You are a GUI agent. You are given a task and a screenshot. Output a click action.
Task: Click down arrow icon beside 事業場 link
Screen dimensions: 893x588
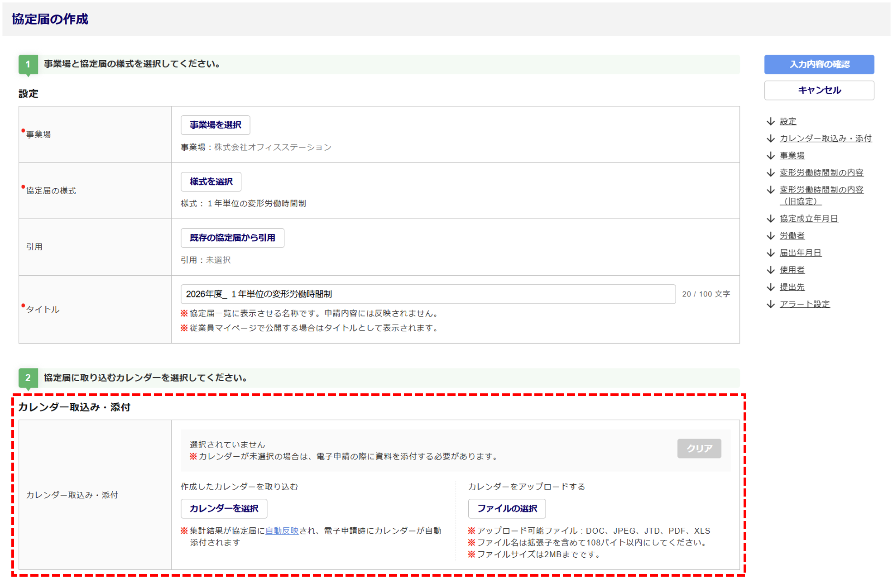click(771, 156)
